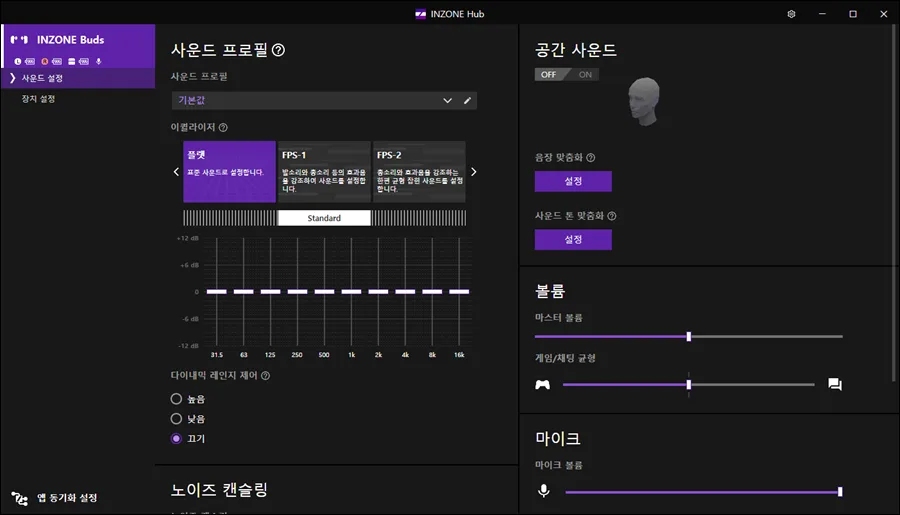Open help for 사운드 프로필 heading
Image resolution: width=900 pixels, height=515 pixels.
pyautogui.click(x=278, y=51)
